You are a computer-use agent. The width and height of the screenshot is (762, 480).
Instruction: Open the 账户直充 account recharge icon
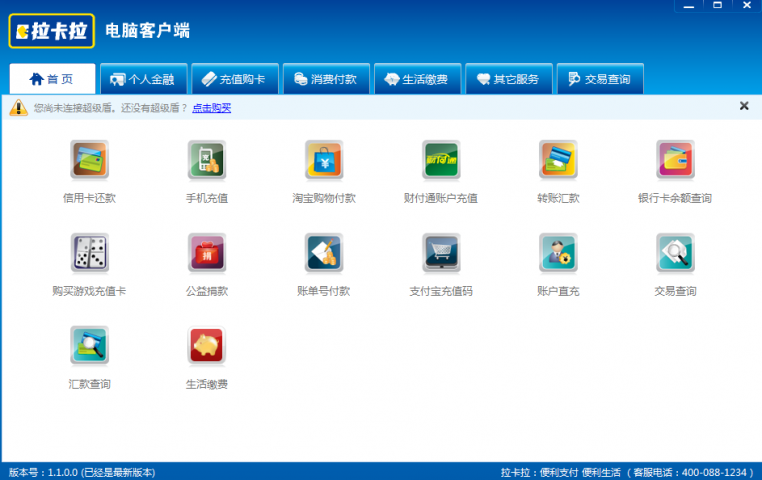[558, 253]
